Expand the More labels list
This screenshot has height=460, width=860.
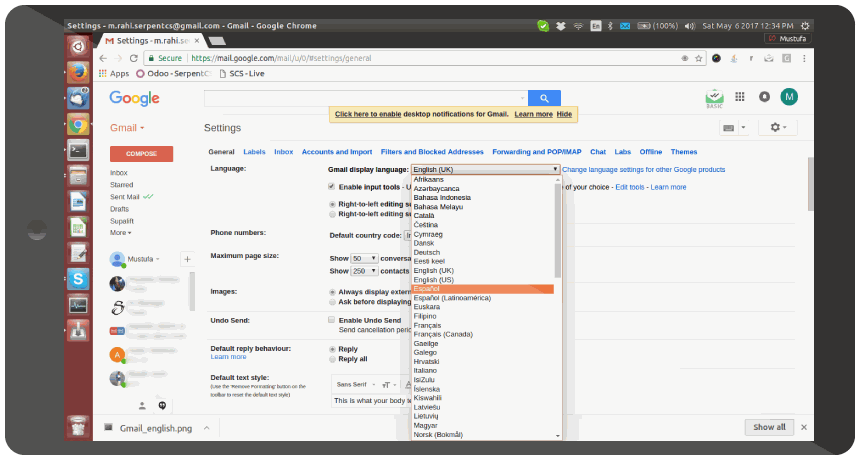click(121, 233)
